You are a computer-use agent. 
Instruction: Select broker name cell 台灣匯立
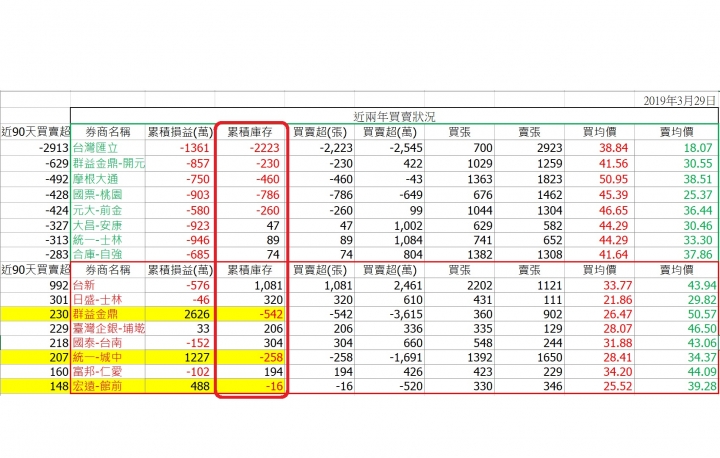[x=96, y=148]
